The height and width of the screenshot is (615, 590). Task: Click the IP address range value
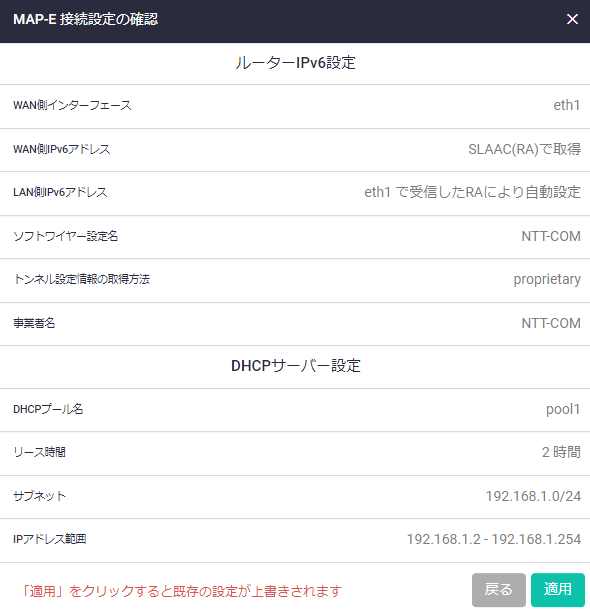pos(493,539)
